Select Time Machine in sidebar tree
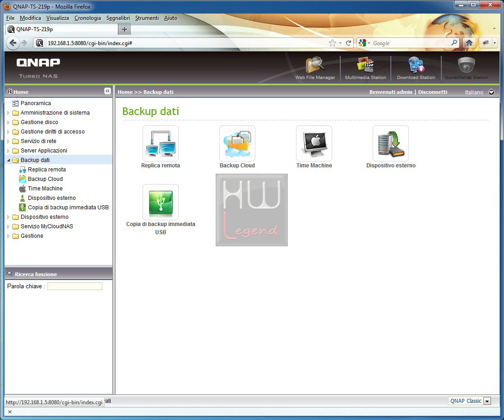 [45, 188]
